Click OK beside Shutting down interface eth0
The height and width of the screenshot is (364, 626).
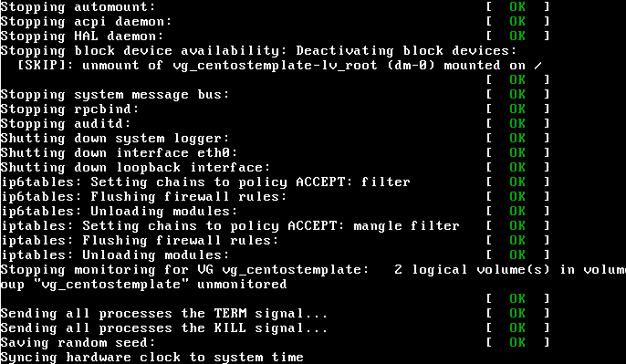pos(517,152)
